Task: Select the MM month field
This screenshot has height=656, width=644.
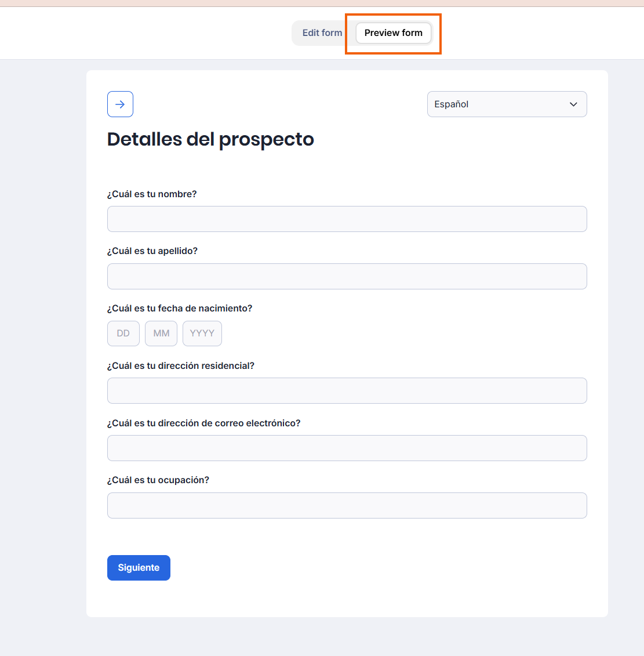Action: 161,334
